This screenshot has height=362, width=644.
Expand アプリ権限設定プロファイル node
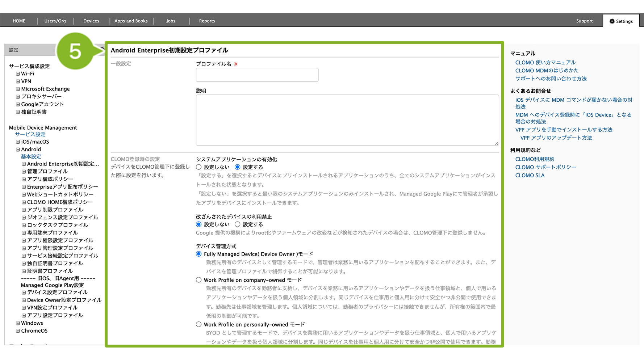click(24, 241)
